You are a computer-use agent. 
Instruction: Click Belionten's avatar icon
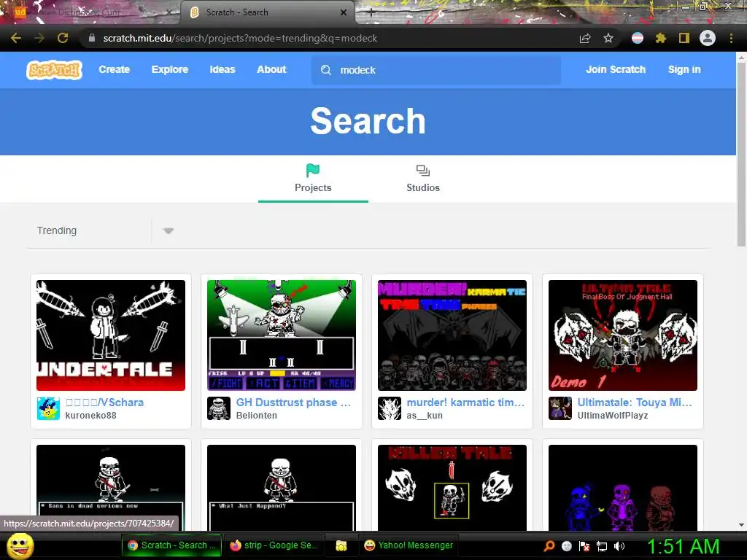tap(219, 408)
